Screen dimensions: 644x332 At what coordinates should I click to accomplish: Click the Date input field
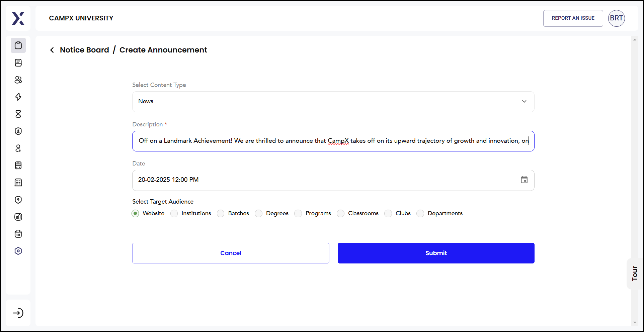tap(333, 180)
